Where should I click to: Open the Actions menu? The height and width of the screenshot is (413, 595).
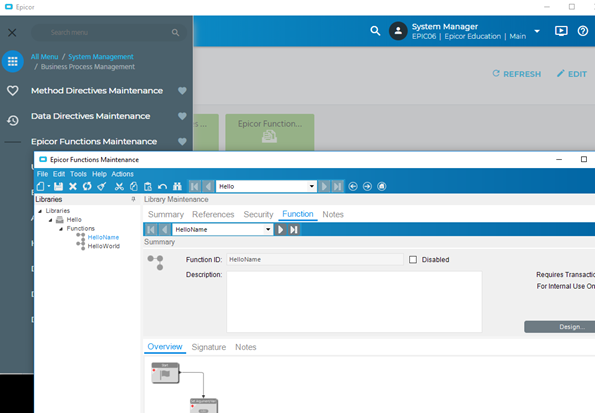pos(122,174)
